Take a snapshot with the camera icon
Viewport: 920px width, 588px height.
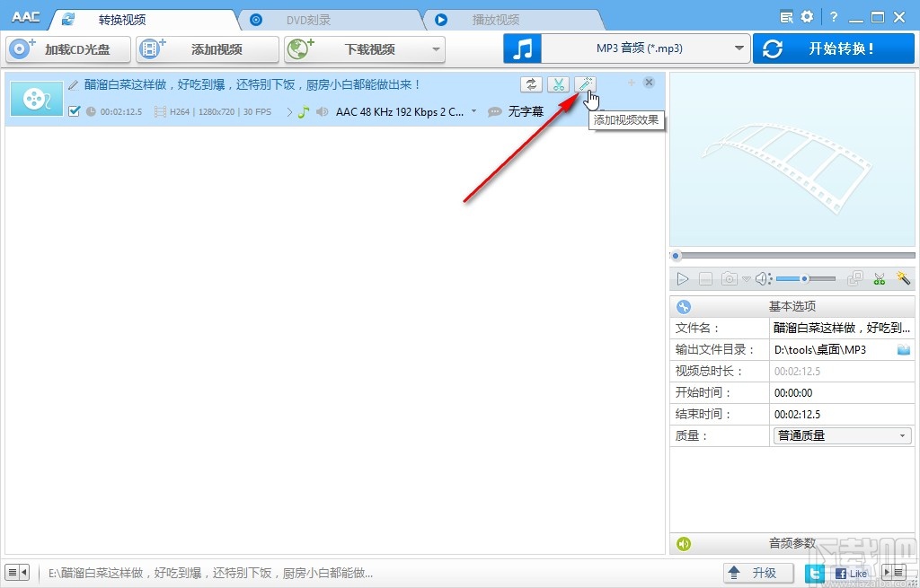[730, 278]
